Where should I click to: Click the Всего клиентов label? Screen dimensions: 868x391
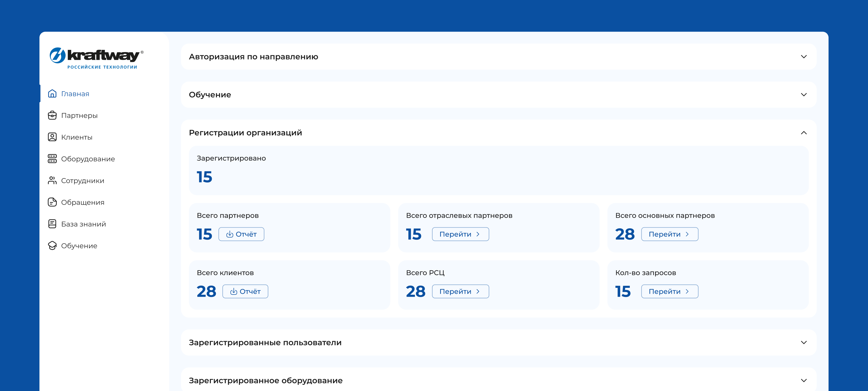pyautogui.click(x=225, y=273)
